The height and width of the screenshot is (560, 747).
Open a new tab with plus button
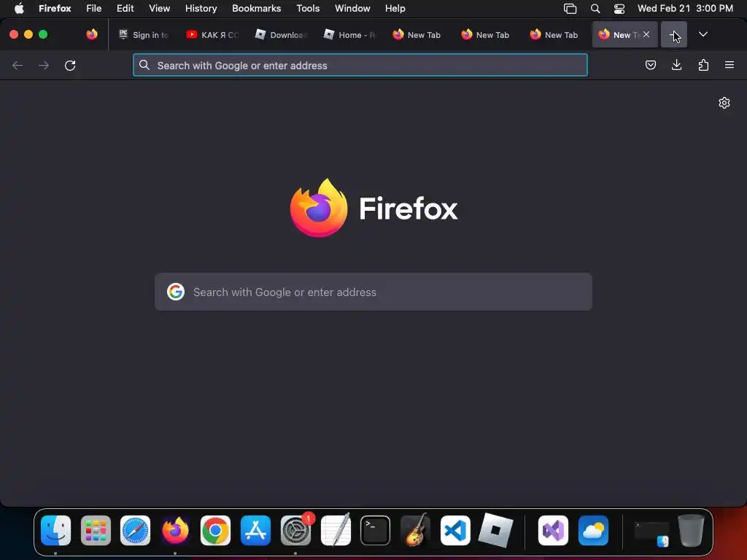pos(673,34)
